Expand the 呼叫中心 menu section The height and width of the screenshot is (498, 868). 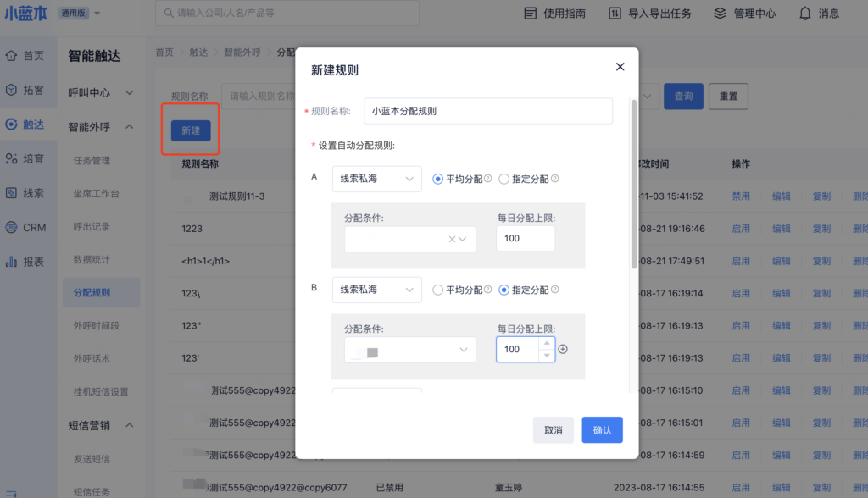click(x=102, y=92)
